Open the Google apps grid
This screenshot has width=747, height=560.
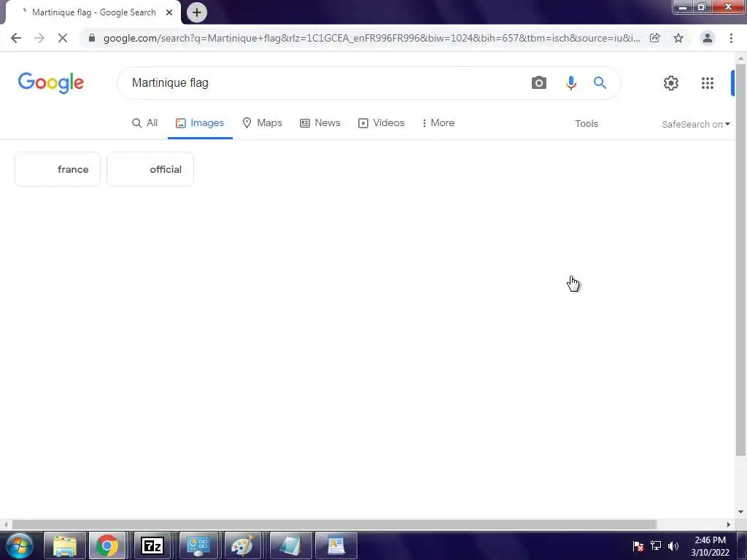(708, 83)
